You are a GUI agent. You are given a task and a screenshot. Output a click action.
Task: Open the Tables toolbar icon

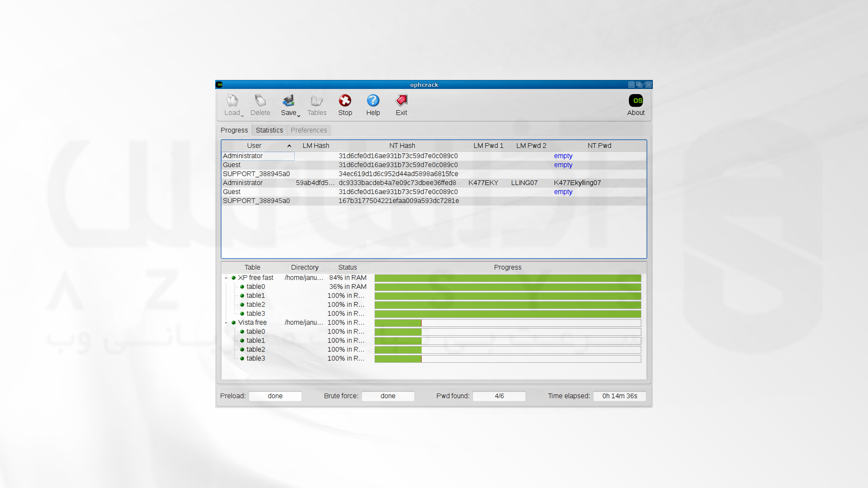click(317, 100)
